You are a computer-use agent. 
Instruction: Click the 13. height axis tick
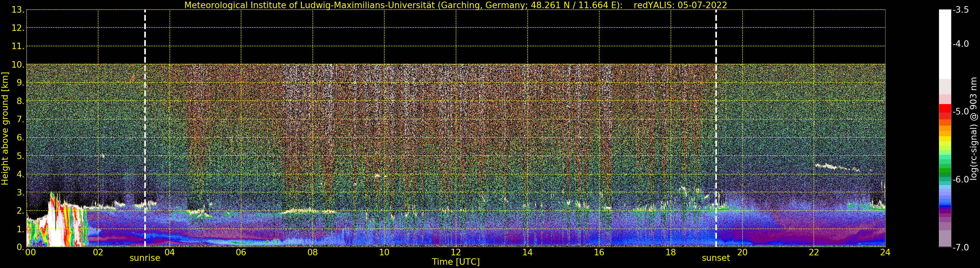coord(18,10)
